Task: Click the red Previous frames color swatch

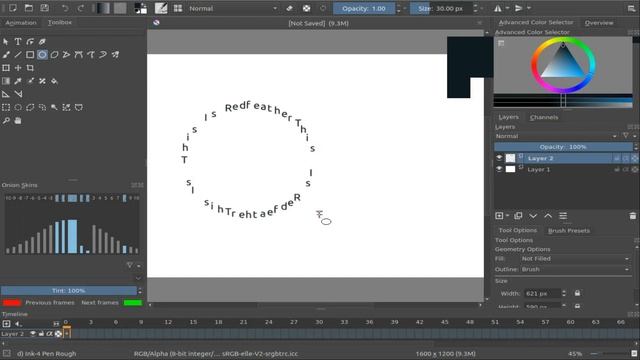Action: coord(12,302)
